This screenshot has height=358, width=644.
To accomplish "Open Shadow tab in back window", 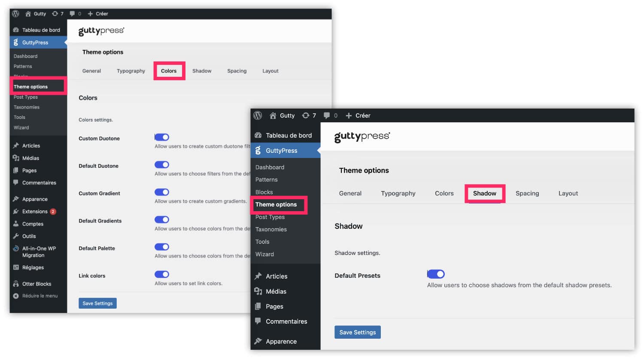I will pyautogui.click(x=202, y=71).
